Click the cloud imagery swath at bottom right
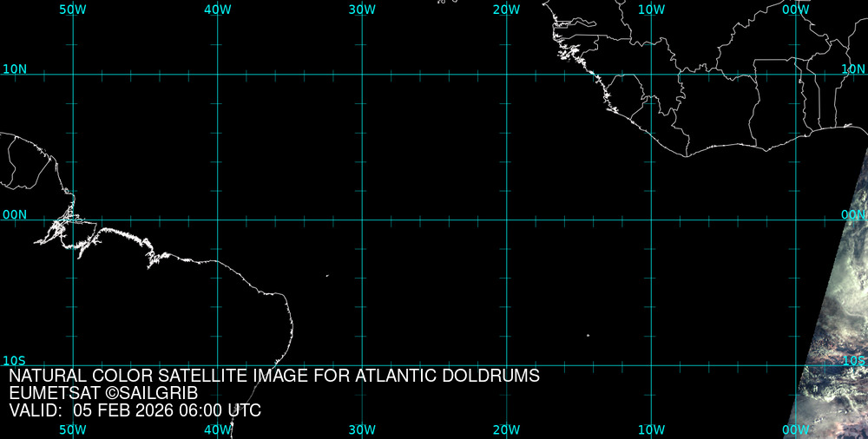868x439 pixels. point(835,347)
